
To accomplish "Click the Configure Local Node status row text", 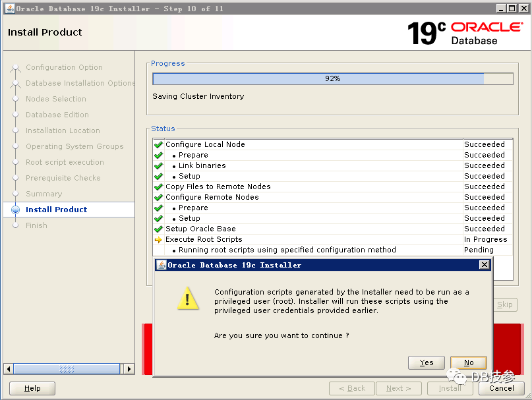I will click(205, 144).
